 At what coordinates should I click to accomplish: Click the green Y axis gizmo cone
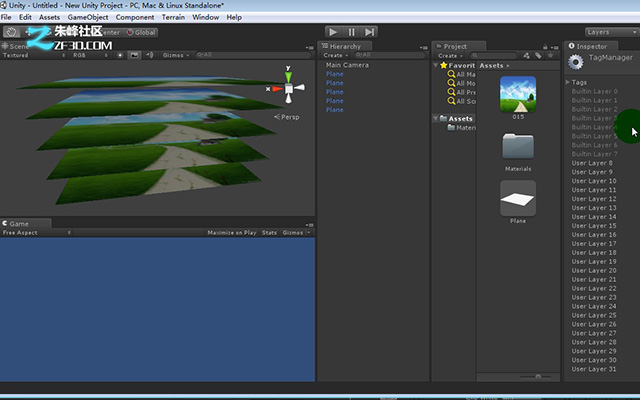(289, 76)
